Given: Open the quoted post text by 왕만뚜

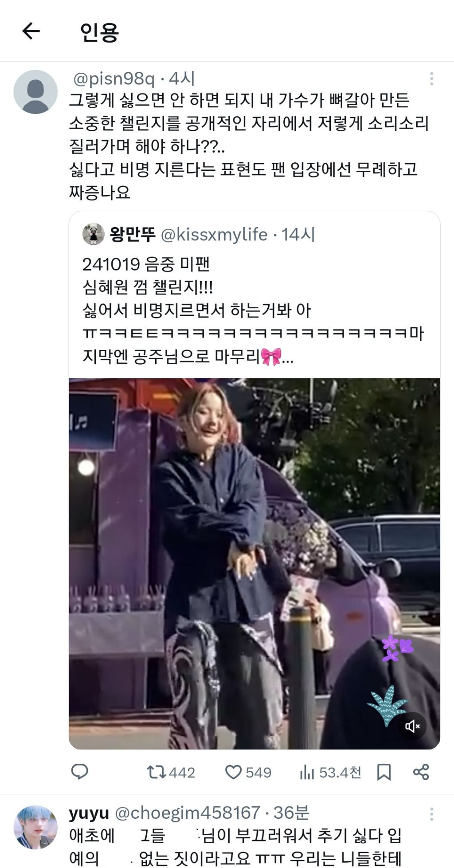Looking at the screenshot, I should [x=254, y=310].
